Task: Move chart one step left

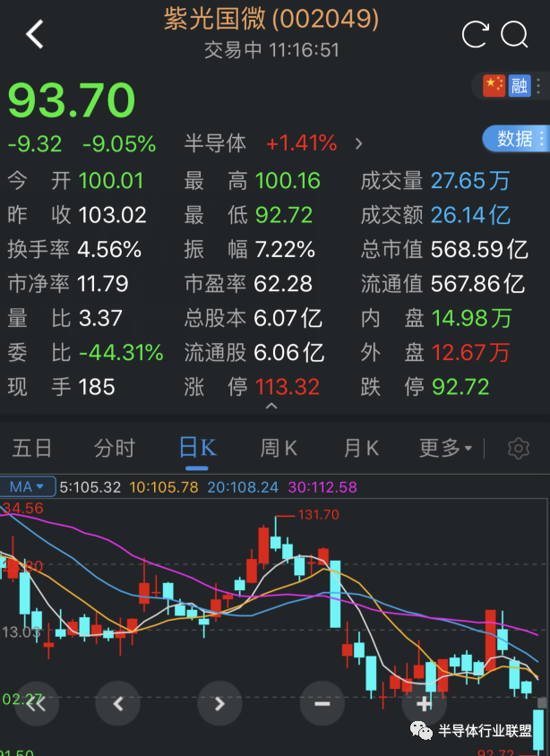Action: point(118,704)
